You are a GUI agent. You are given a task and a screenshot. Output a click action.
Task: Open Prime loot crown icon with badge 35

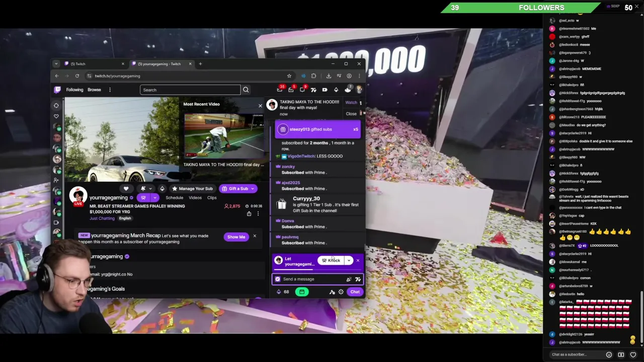[280, 89]
